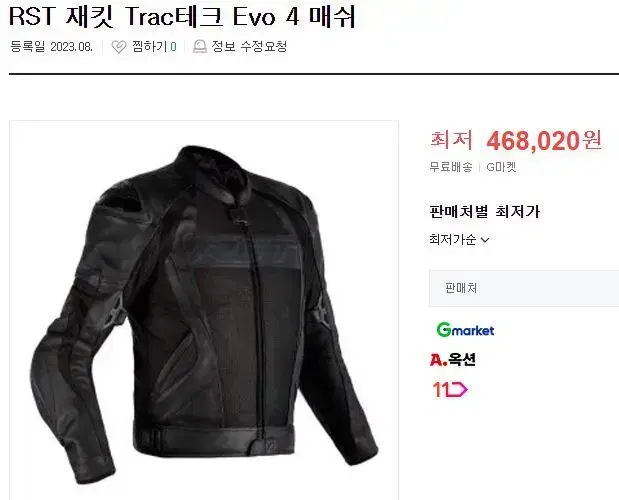
Task: Click the 원 currency unit after price
Action: [x=591, y=140]
